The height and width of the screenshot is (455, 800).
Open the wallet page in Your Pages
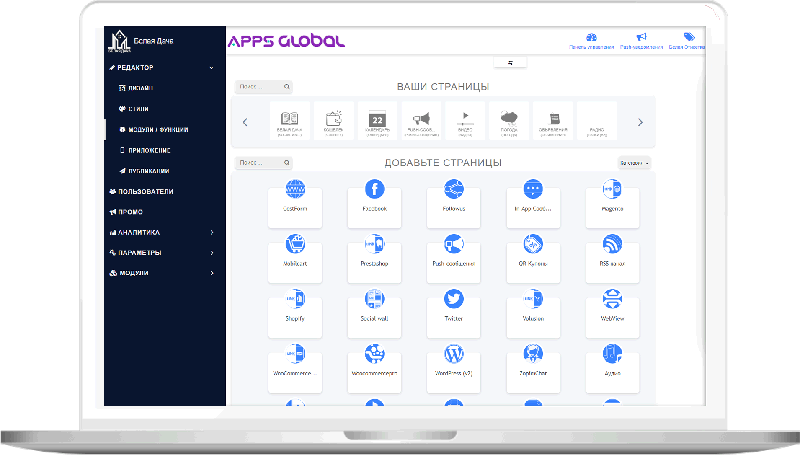click(334, 121)
